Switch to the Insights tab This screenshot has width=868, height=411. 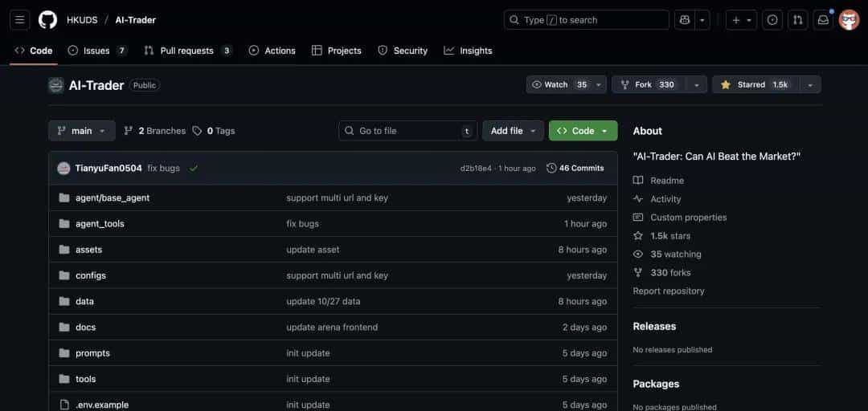[469, 51]
